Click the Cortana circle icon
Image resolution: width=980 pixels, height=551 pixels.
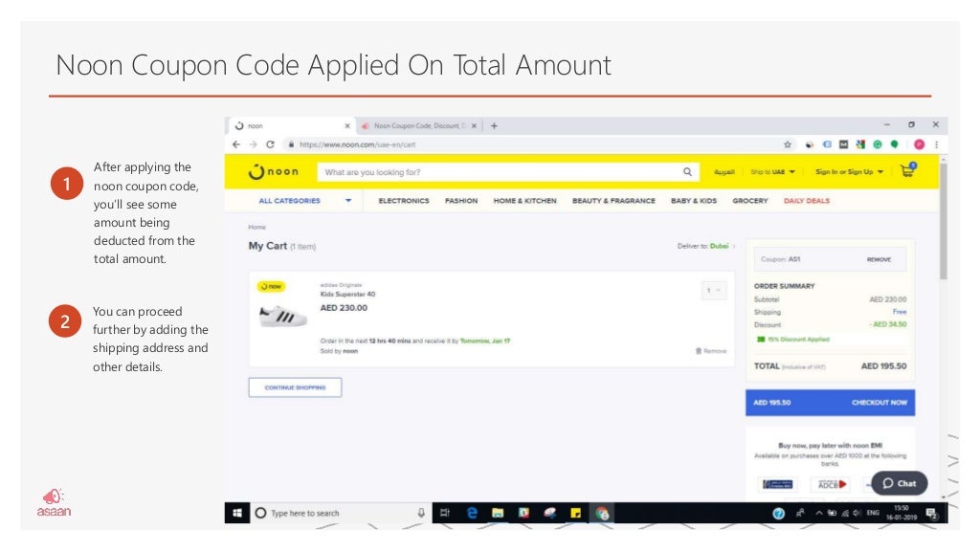click(x=260, y=513)
